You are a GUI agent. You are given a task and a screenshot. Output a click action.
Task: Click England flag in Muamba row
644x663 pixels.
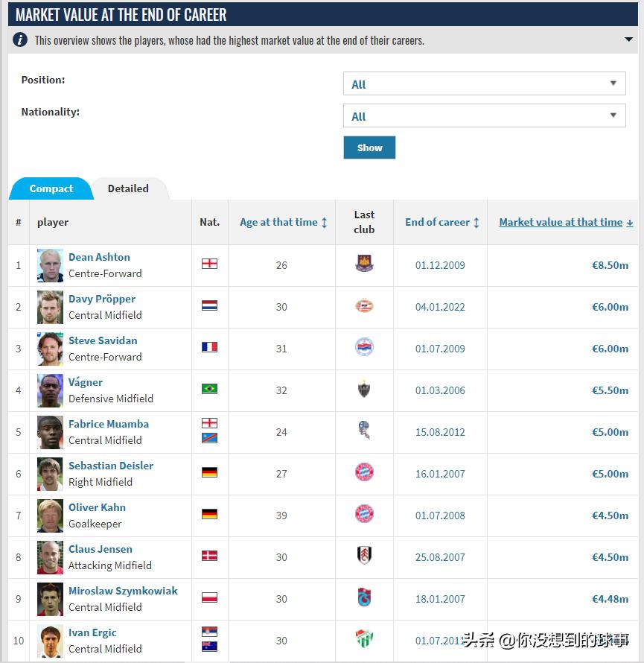click(210, 423)
